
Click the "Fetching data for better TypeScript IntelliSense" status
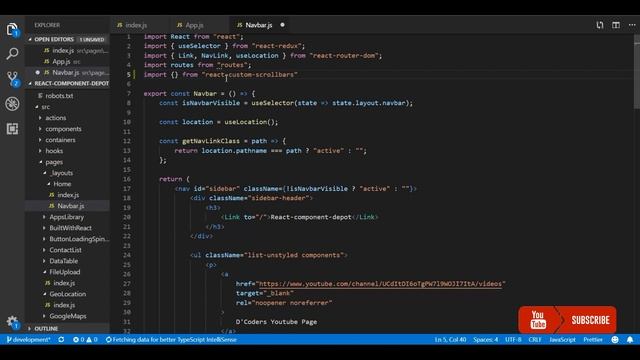pos(171,340)
